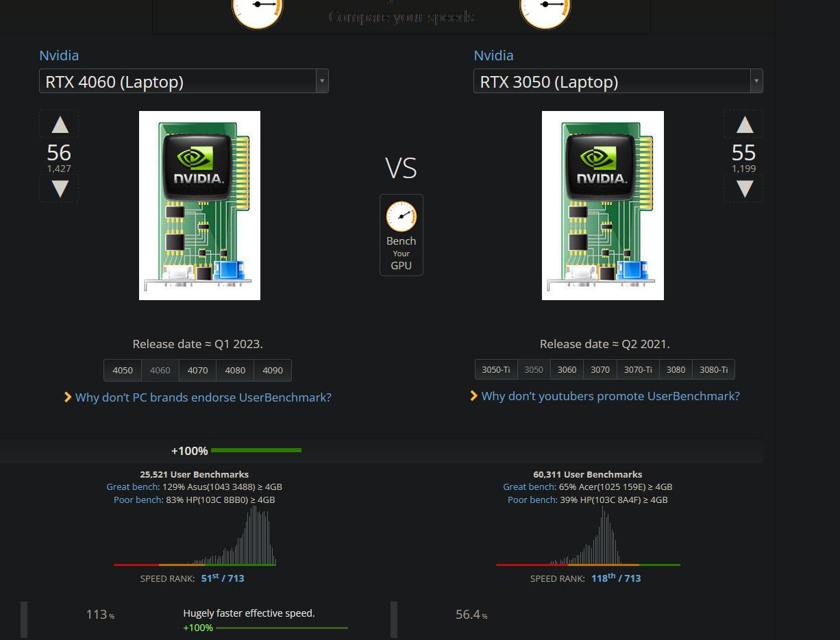The width and height of the screenshot is (840, 640).
Task: Click the RTX 4060 benchmark distribution histogram
Action: [195, 536]
